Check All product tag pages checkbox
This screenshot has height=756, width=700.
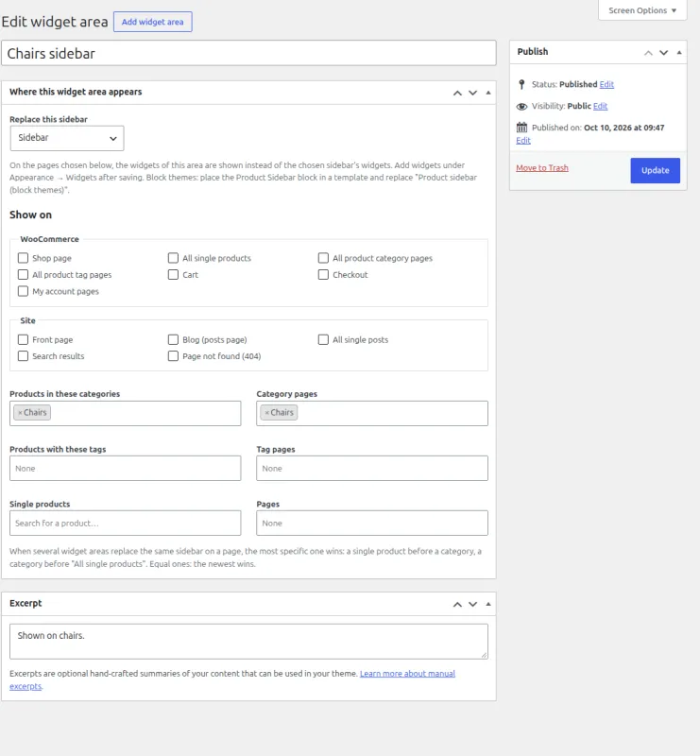click(23, 274)
